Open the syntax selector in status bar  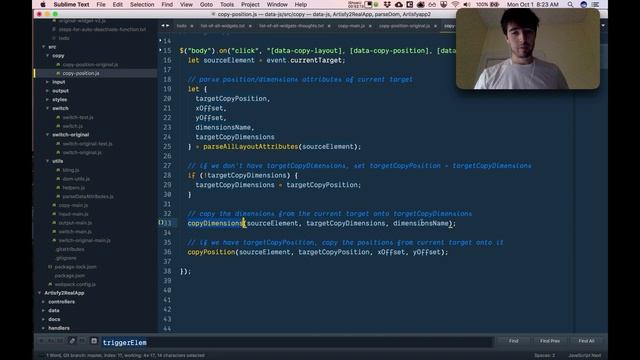pos(584,356)
